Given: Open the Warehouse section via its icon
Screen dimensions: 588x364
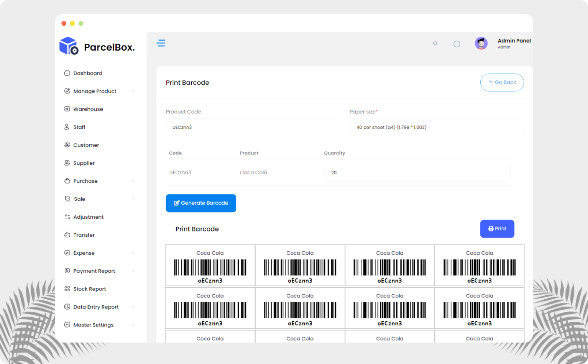Looking at the screenshot, I should click(67, 109).
